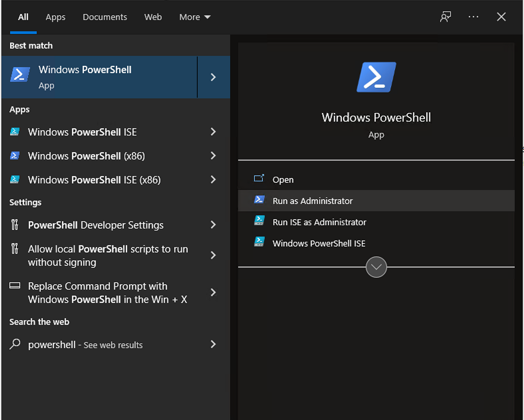This screenshot has height=420, width=524.
Task: Click the PowerShell Developer Settings gear icon
Action: (15, 225)
